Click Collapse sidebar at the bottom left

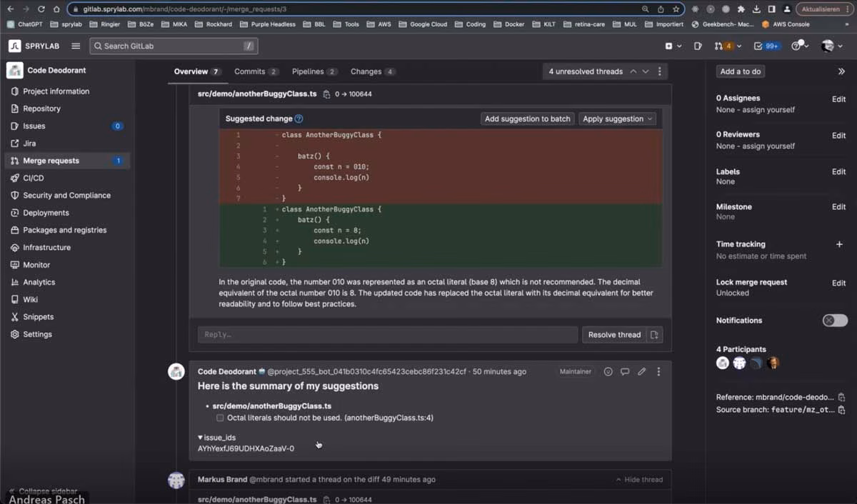(x=43, y=491)
